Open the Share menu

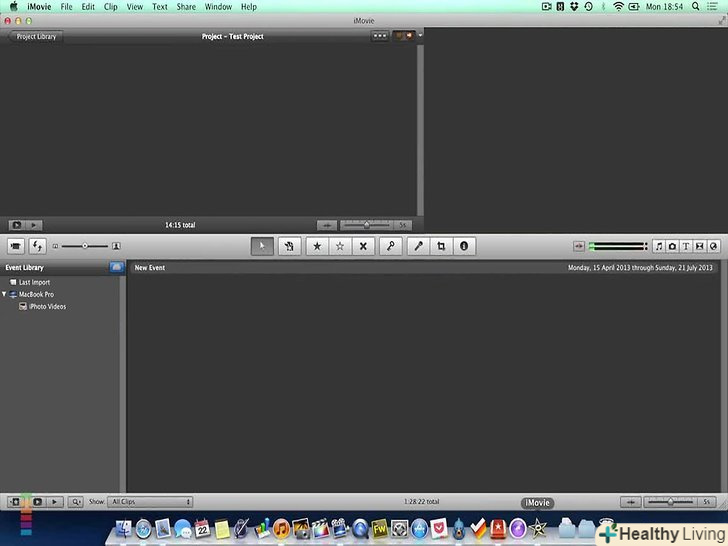[x=186, y=7]
